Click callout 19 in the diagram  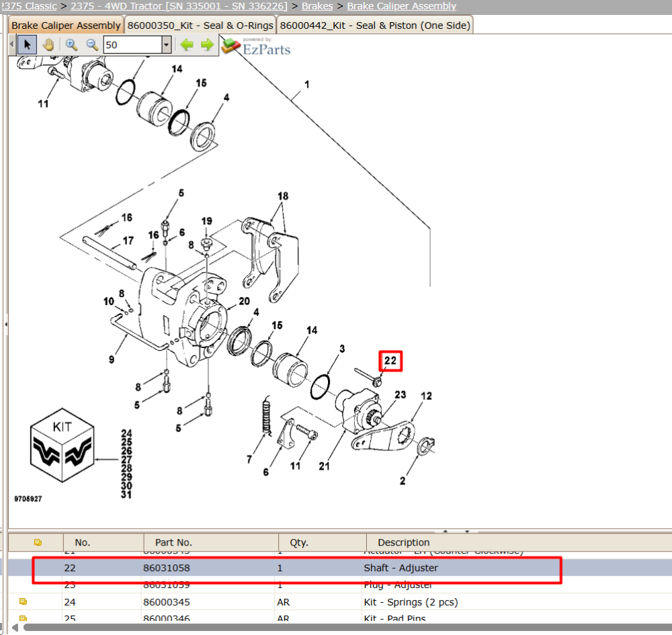[206, 221]
